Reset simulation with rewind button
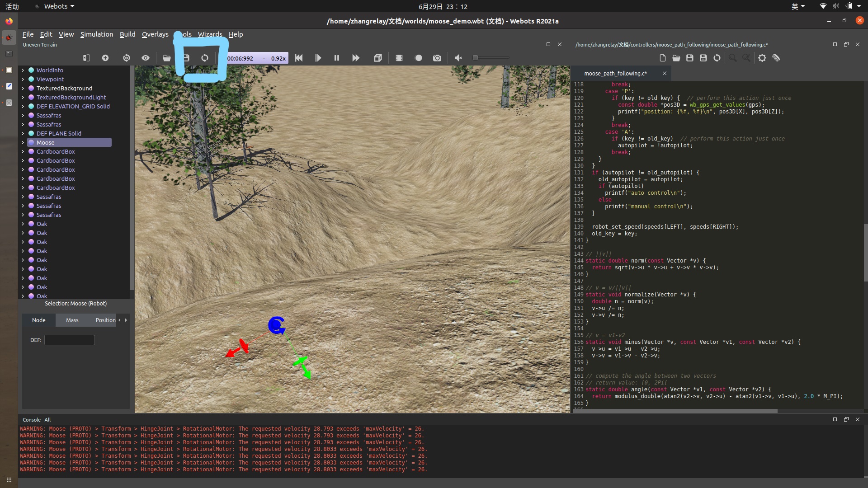Screen dimensions: 868x488 point(299,58)
